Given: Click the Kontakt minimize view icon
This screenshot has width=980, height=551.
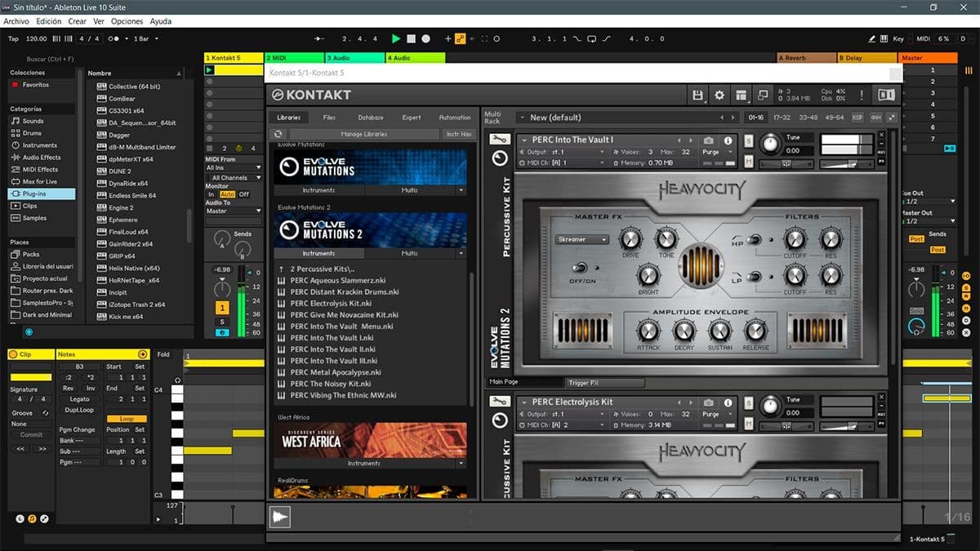Looking at the screenshot, I should coord(762,96).
